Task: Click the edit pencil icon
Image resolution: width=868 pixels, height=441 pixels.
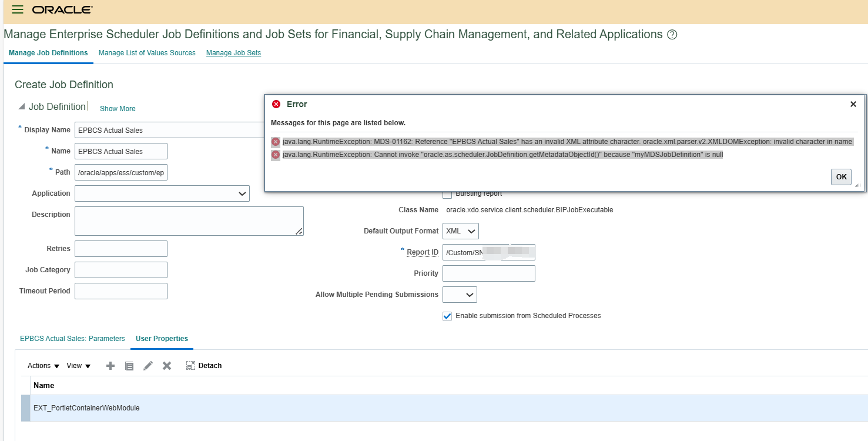Action: (x=148, y=366)
